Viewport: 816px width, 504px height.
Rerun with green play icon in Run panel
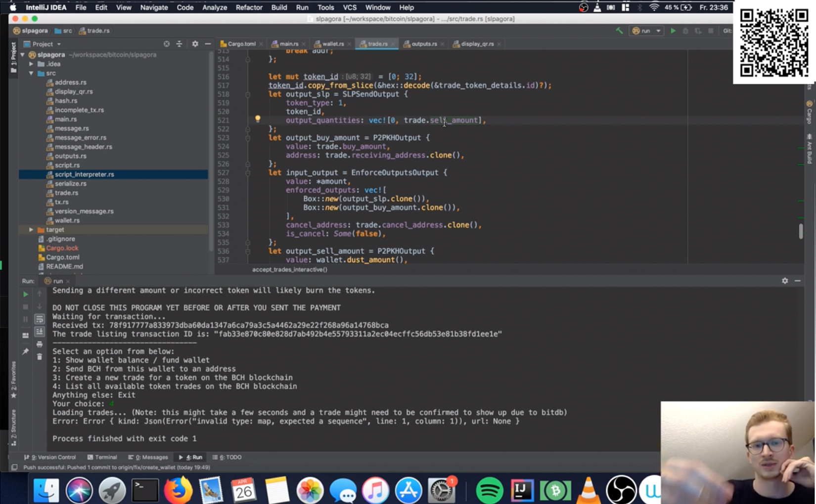25,294
